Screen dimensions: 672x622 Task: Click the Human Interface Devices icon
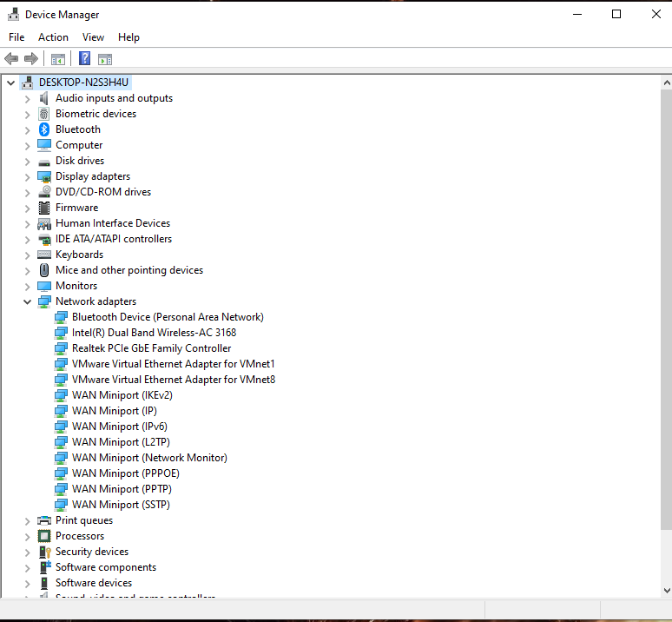click(x=44, y=224)
